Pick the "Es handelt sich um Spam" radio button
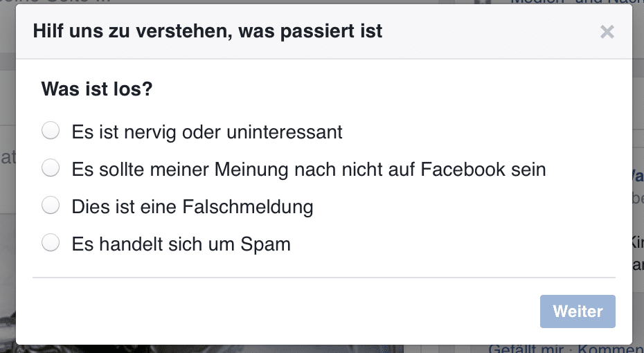 [x=51, y=243]
